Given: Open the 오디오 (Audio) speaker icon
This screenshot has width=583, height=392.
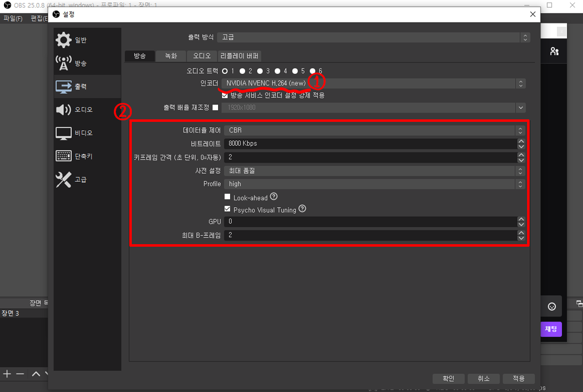Looking at the screenshot, I should pyautogui.click(x=63, y=109).
